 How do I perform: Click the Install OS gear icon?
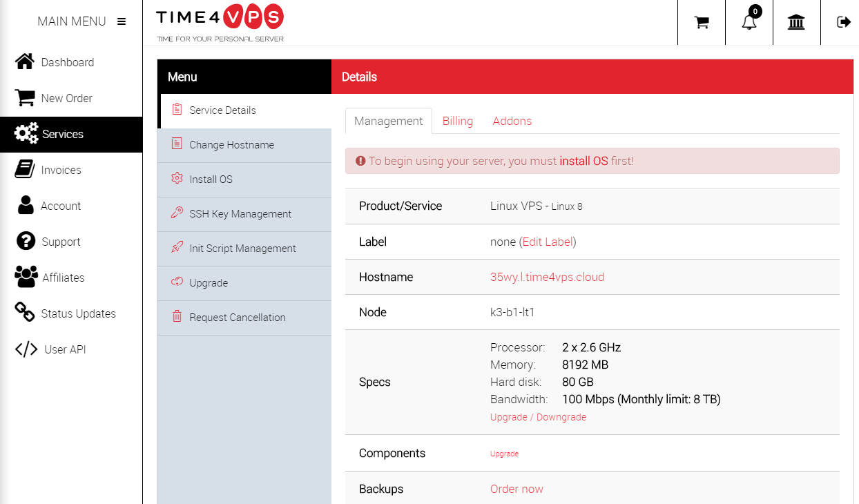177,179
